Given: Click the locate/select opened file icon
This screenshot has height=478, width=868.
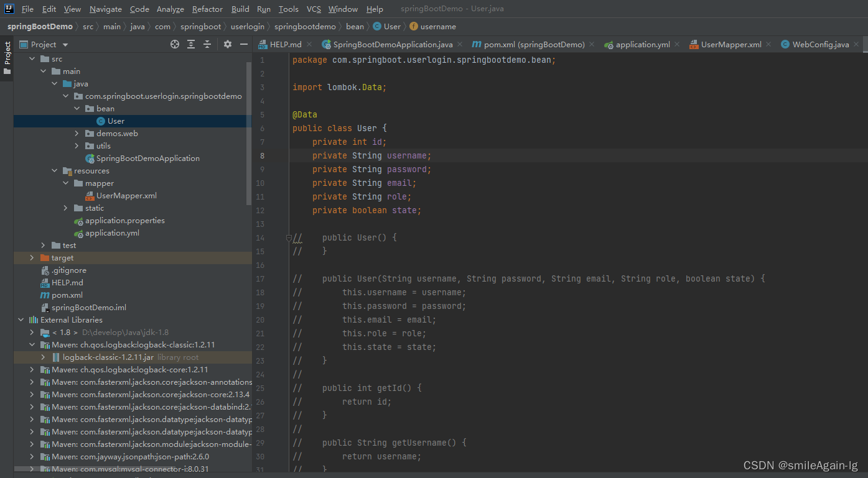Looking at the screenshot, I should (x=175, y=44).
